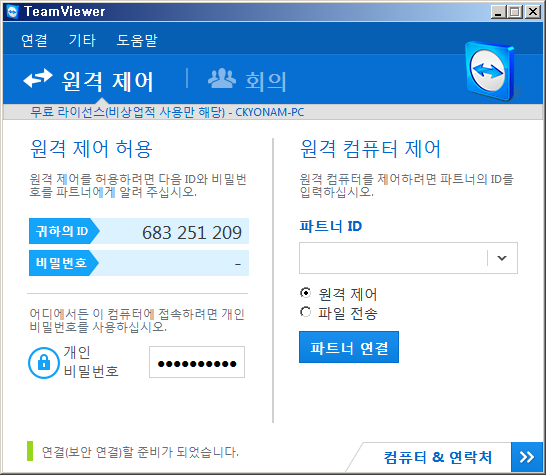
Task: Select the 원격 제어 radio button
Action: pos(305,293)
